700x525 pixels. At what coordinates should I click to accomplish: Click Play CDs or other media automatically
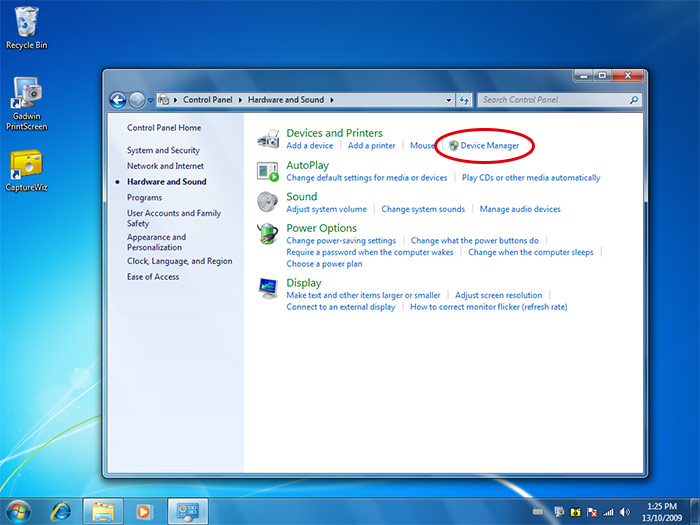(531, 178)
